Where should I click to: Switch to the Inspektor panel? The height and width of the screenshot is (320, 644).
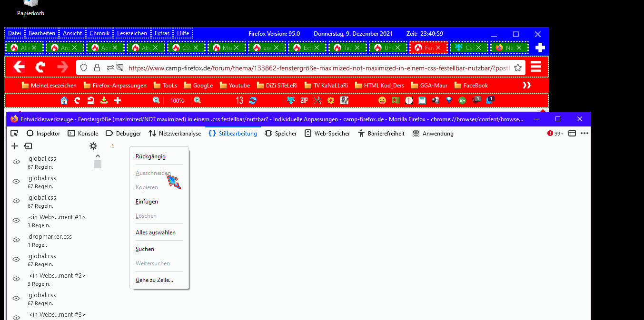point(43,134)
